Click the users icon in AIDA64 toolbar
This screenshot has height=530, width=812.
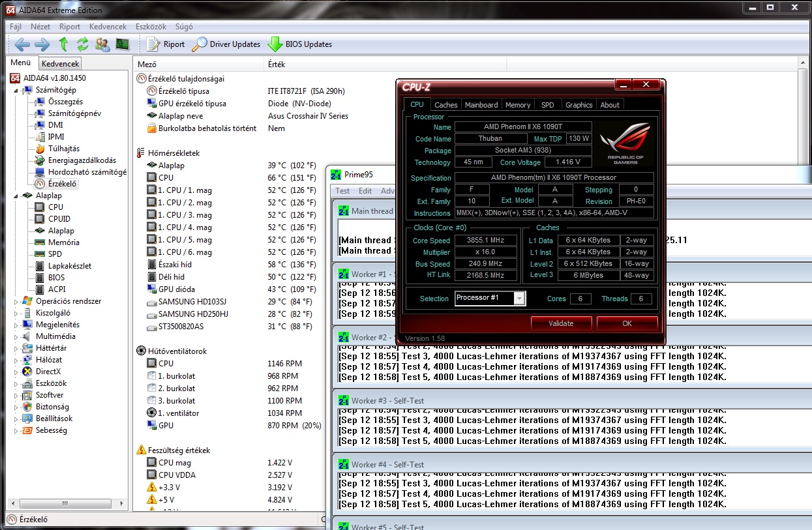click(x=102, y=44)
